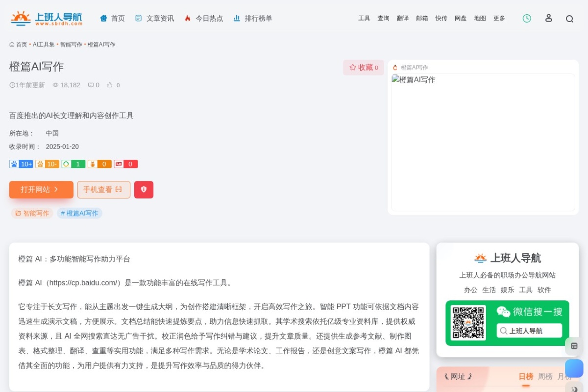Screen dimensions: 588x392
Task: Open the 邮箱 top menu
Action: coord(422,18)
